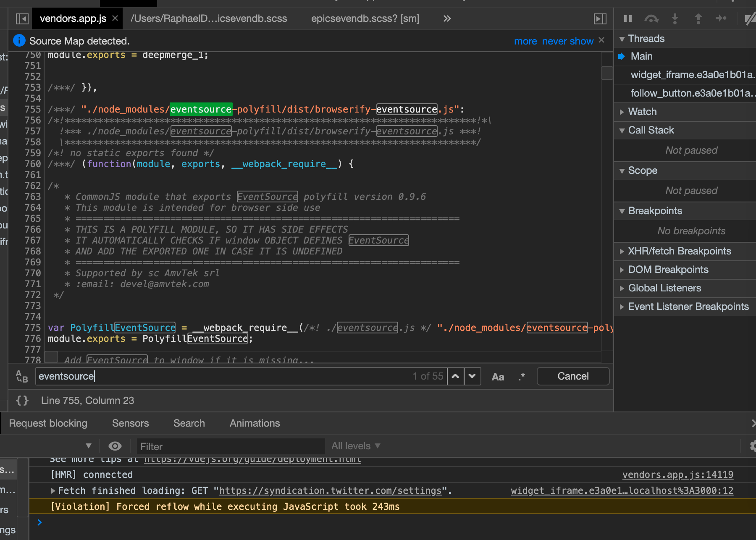Screen dimensions: 756x540
Task: Switch to the vendors.app.js tab
Action: tap(73, 18)
